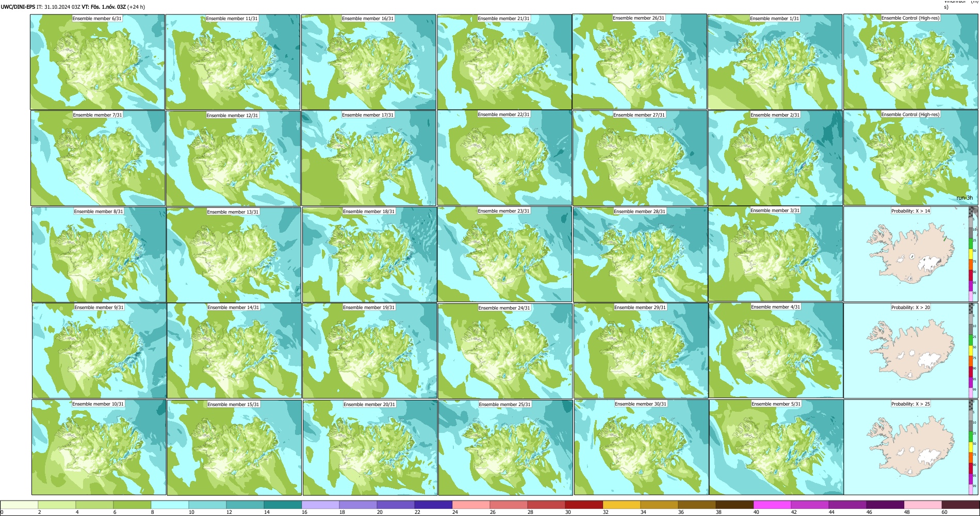Click the 'Ensemble member 10/31' label
The height and width of the screenshot is (516, 980).
point(98,404)
